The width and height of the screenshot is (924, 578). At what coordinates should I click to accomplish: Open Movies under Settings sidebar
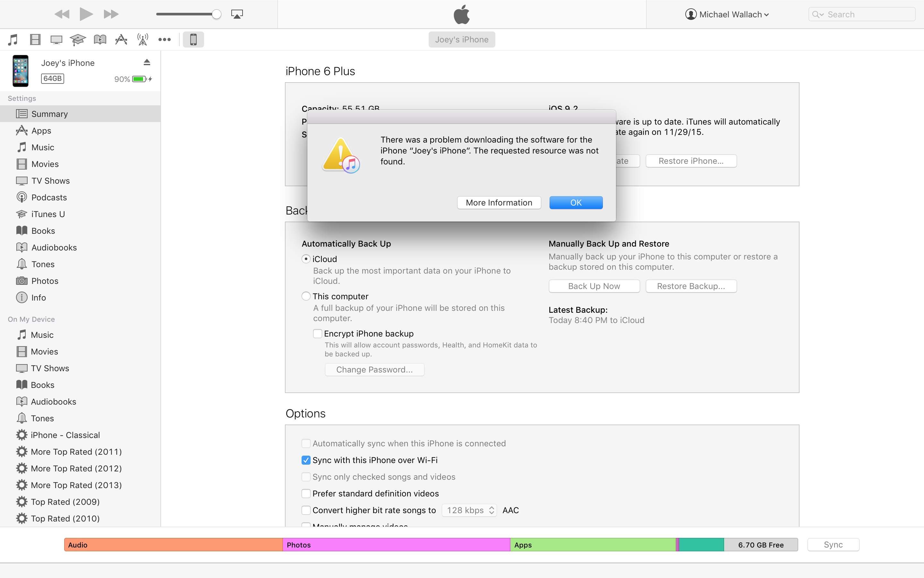(80, 164)
